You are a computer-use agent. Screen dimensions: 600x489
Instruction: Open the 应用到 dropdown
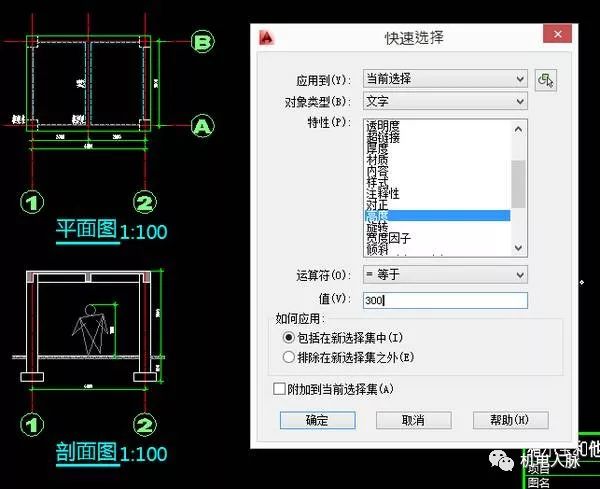coord(444,78)
